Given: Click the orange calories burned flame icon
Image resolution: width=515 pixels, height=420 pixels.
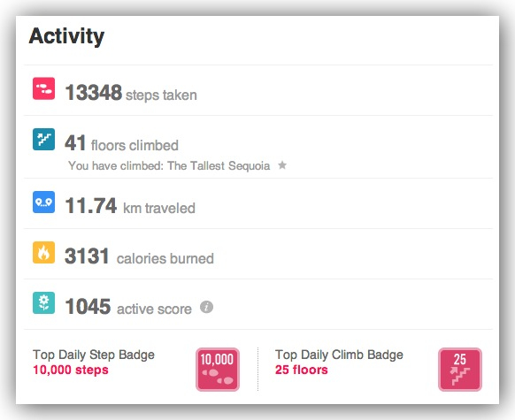Looking at the screenshot, I should (x=43, y=252).
